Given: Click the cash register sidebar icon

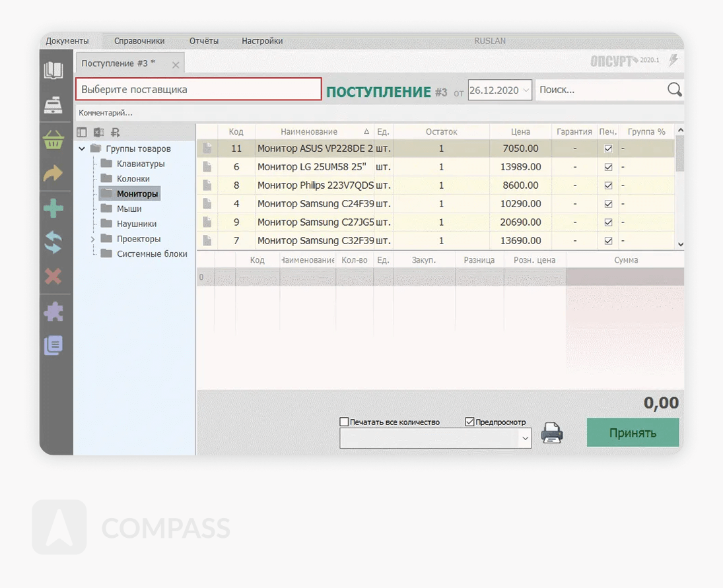Looking at the screenshot, I should point(53,105).
